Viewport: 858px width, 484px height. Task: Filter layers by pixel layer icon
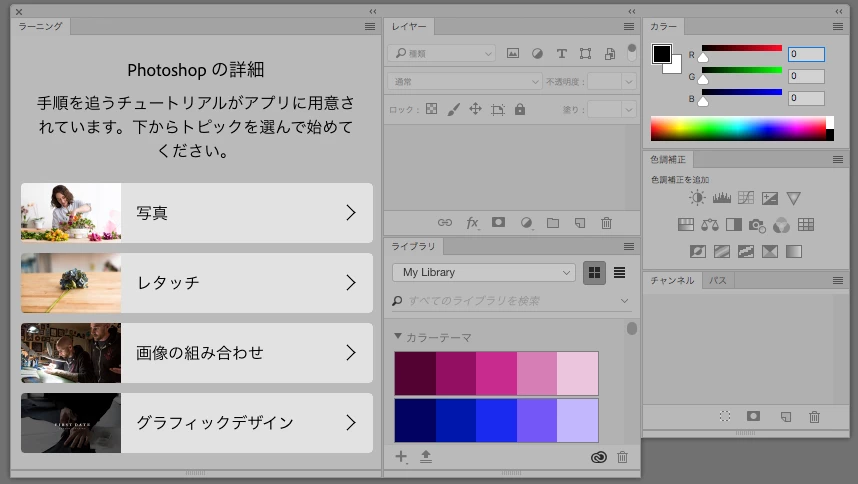(513, 53)
